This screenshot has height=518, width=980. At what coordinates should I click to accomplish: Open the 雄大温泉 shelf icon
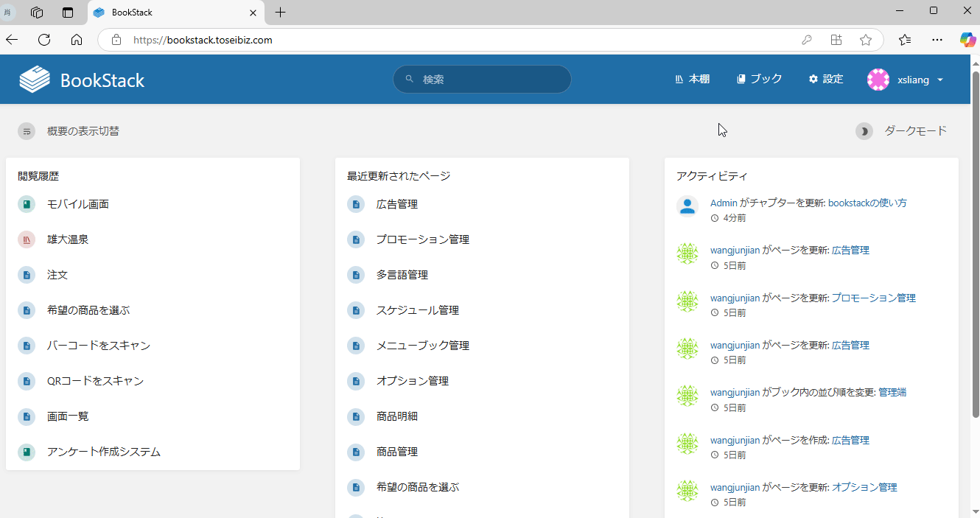[x=27, y=239]
